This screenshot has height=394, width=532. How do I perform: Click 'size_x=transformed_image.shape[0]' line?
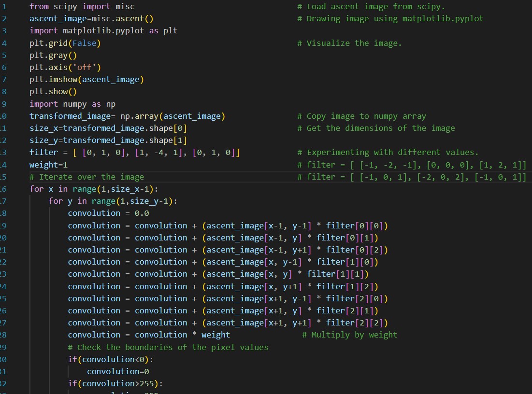[x=108, y=128]
